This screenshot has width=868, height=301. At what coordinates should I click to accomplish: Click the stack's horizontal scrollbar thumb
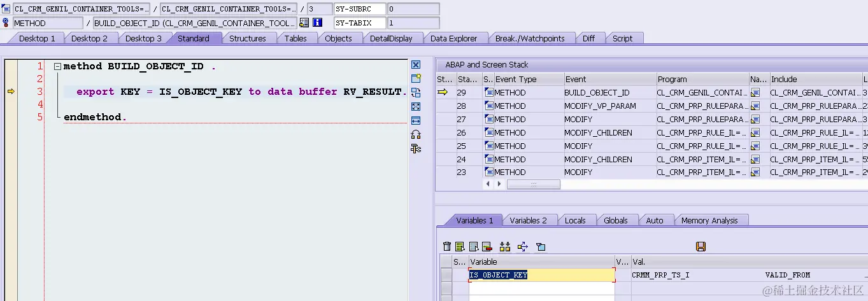(x=534, y=184)
